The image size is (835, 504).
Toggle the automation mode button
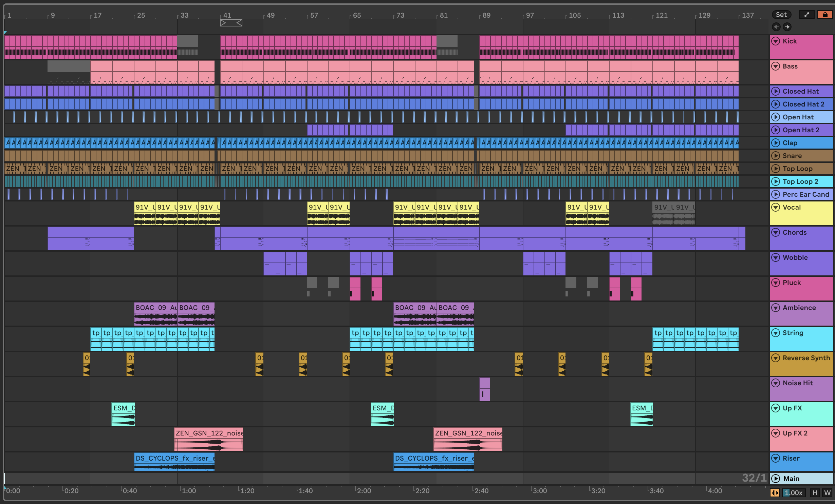[806, 15]
